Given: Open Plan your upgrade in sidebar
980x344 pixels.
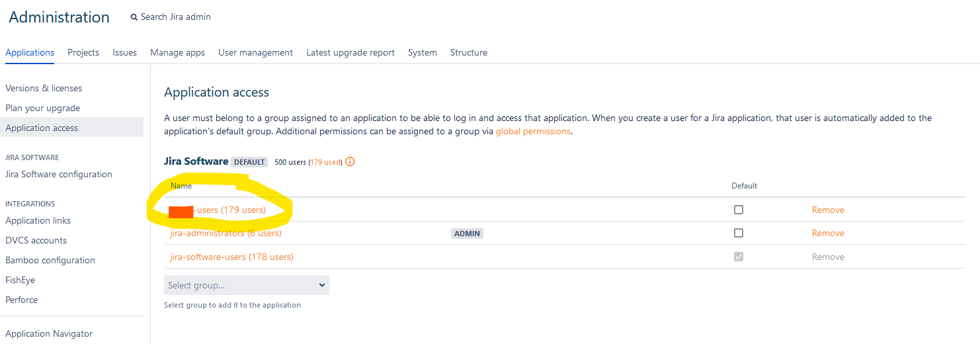Looking at the screenshot, I should (x=42, y=108).
